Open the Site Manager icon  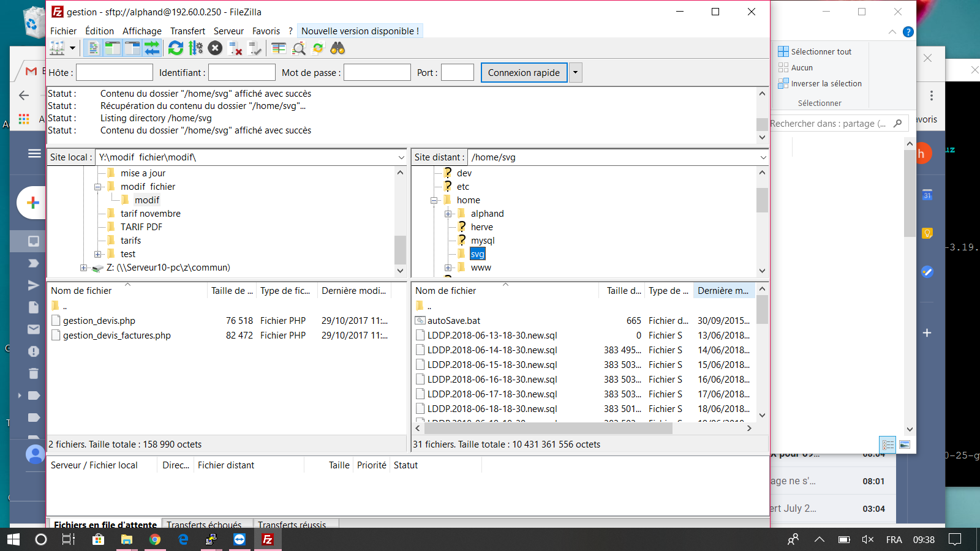(58, 48)
